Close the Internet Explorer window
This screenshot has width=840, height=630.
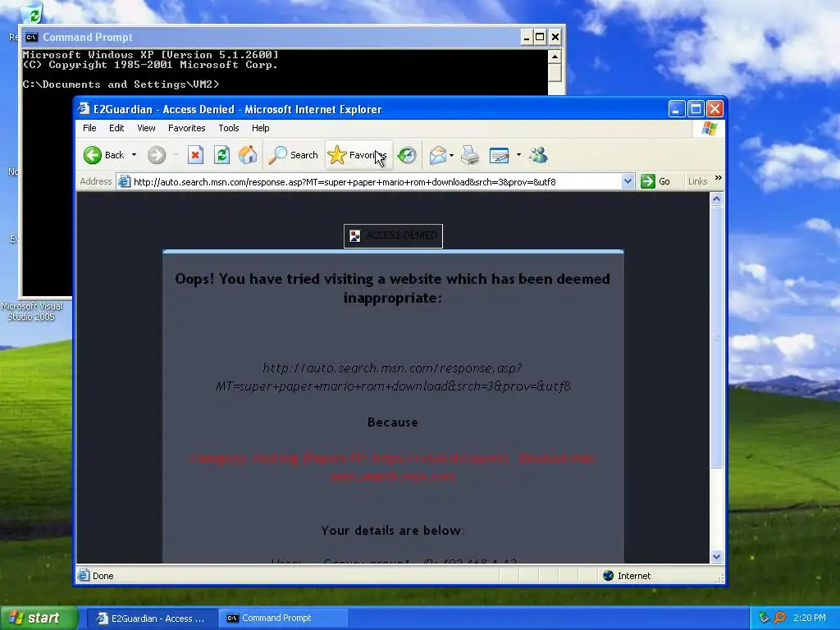[714, 109]
